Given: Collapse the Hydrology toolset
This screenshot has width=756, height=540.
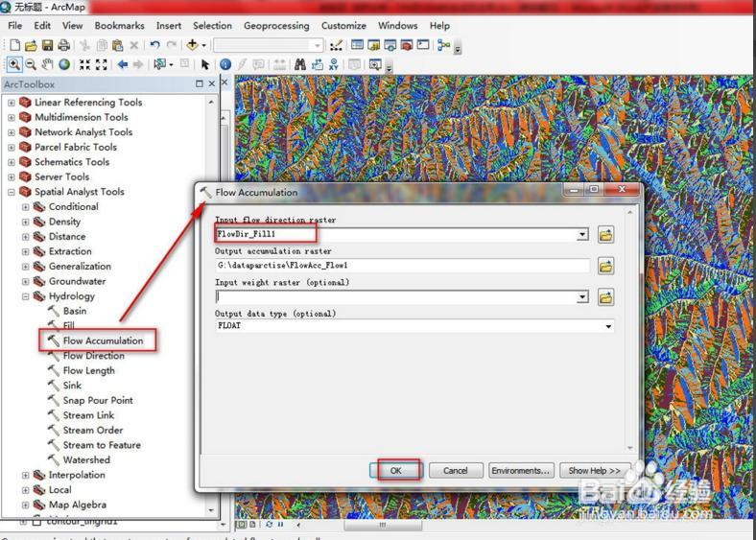Looking at the screenshot, I should pyautogui.click(x=26, y=296).
